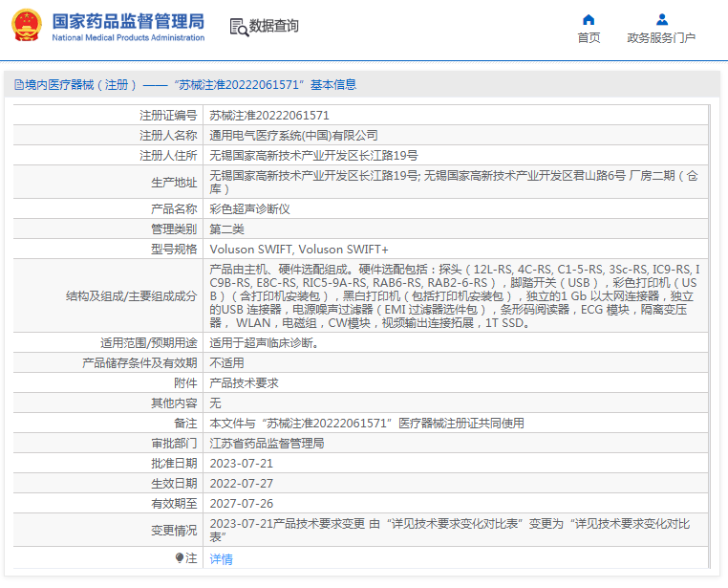Click the 有效期至 label
Viewport: 728px width, 588px height.
174,503
